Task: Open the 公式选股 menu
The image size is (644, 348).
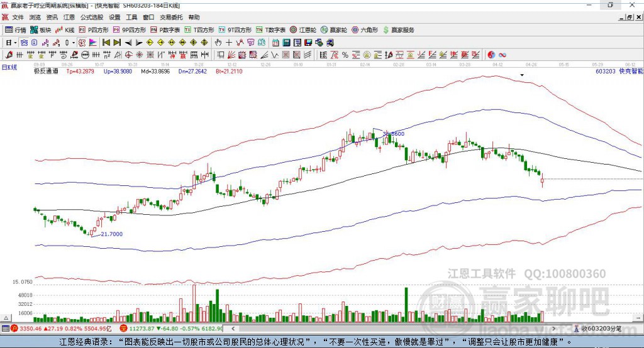Action: [92, 17]
